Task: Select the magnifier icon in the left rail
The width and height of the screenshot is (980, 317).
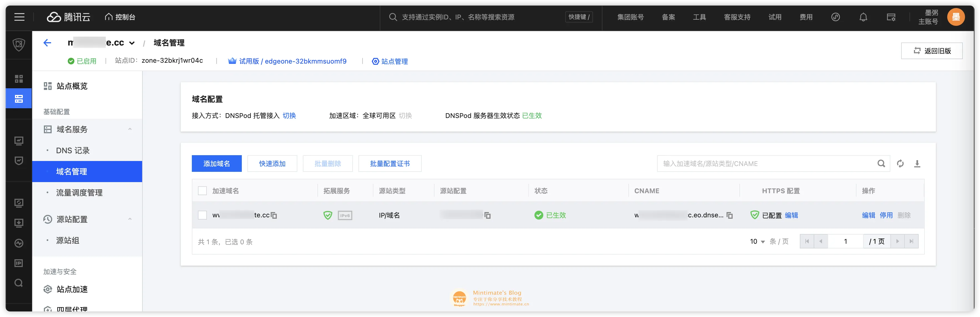Action: click(19, 283)
